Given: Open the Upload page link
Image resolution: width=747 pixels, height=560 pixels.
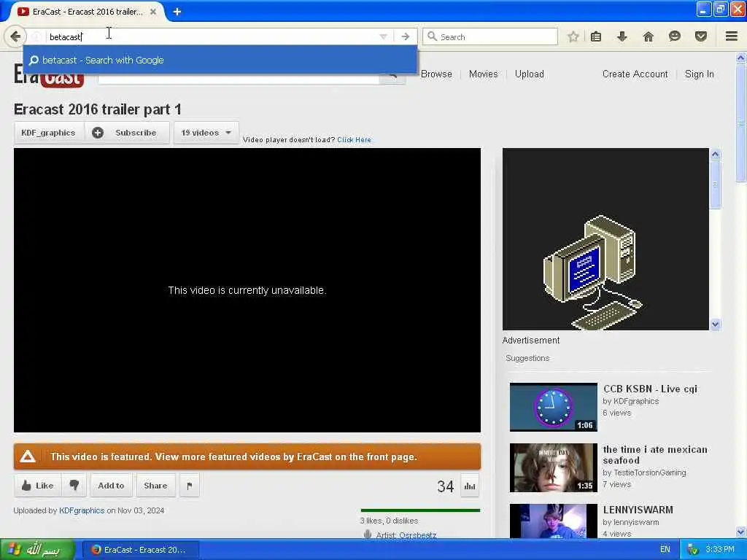Looking at the screenshot, I should 530,74.
